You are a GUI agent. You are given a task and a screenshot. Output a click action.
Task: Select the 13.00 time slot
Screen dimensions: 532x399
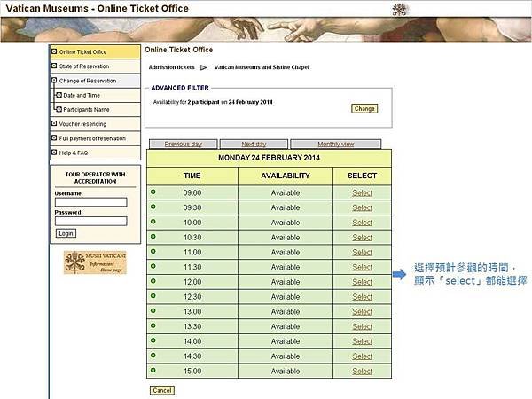coord(363,312)
